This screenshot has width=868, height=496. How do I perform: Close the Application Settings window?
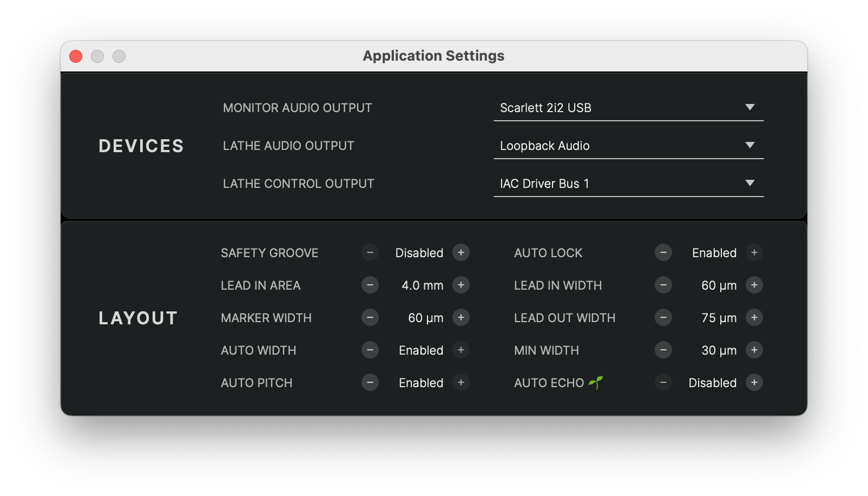pyautogui.click(x=76, y=56)
